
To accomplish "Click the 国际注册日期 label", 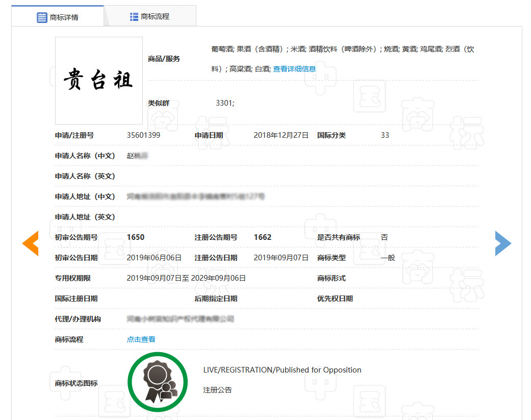I will (x=76, y=299).
